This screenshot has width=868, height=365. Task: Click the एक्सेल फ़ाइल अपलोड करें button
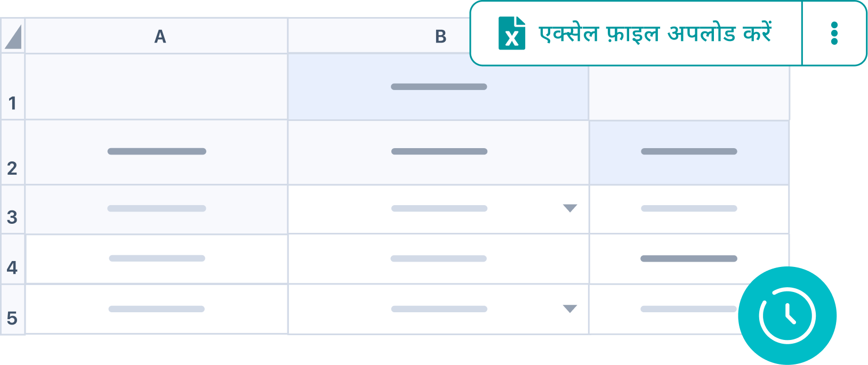(x=655, y=34)
